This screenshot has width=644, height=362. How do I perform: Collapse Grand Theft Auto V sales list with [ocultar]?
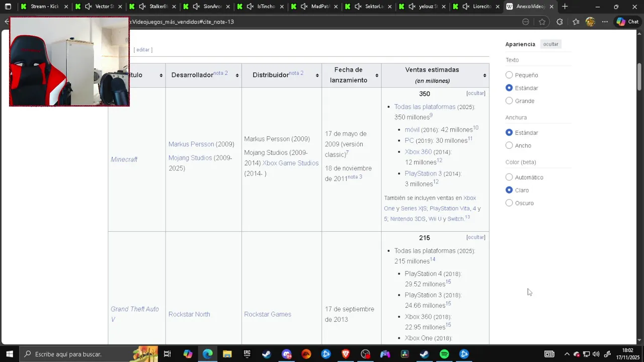click(x=475, y=237)
